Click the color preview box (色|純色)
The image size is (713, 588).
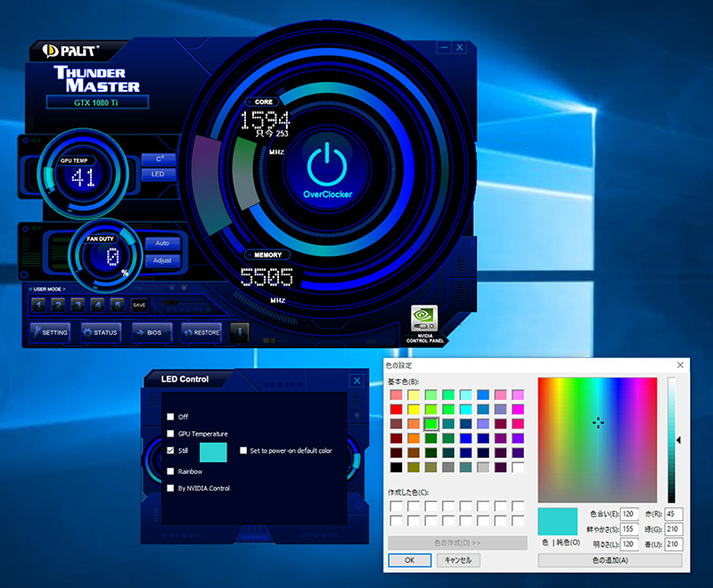pyautogui.click(x=558, y=521)
